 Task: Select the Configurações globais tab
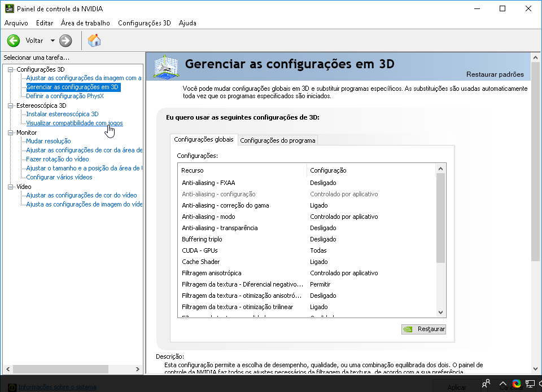pyautogui.click(x=204, y=139)
